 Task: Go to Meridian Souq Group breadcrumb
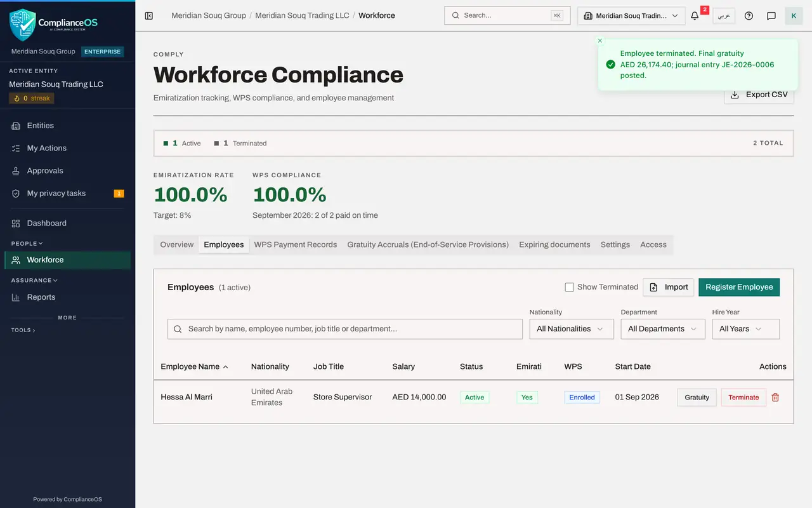209,15
